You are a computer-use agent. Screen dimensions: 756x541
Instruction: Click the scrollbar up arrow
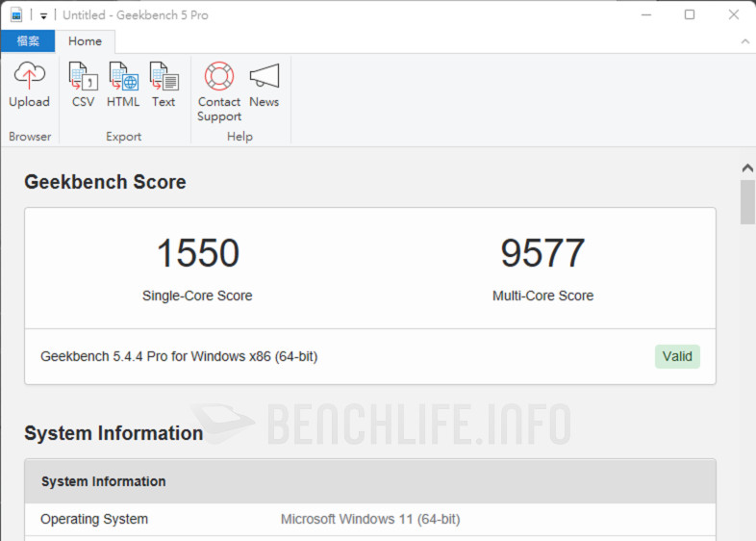pyautogui.click(x=747, y=167)
